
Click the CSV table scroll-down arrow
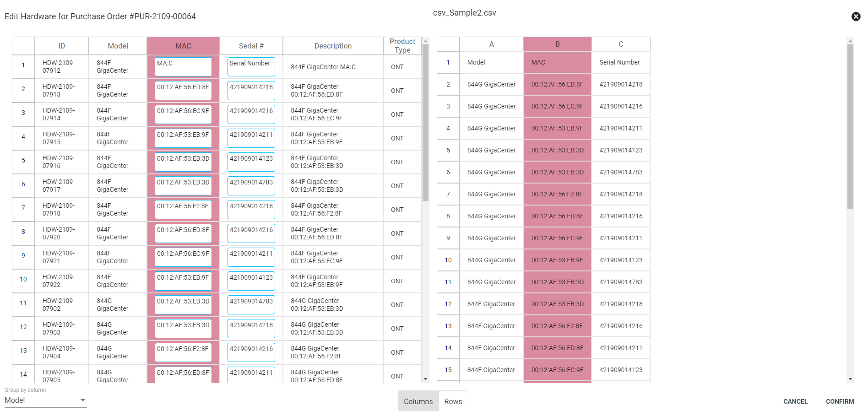850,379
